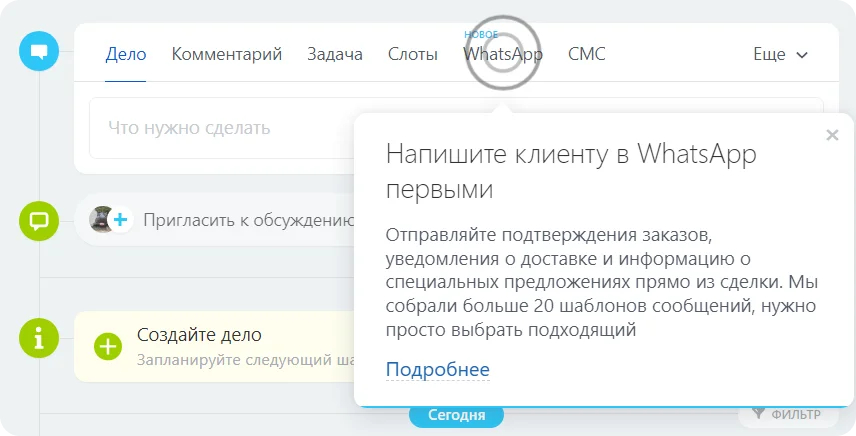This screenshot has height=436, width=856.
Task: Open the Подробнее link
Action: 437,369
